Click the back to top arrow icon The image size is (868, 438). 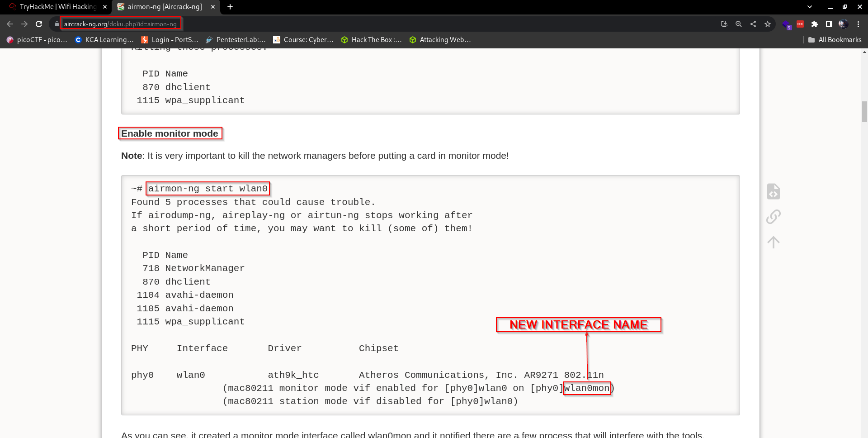tap(773, 242)
